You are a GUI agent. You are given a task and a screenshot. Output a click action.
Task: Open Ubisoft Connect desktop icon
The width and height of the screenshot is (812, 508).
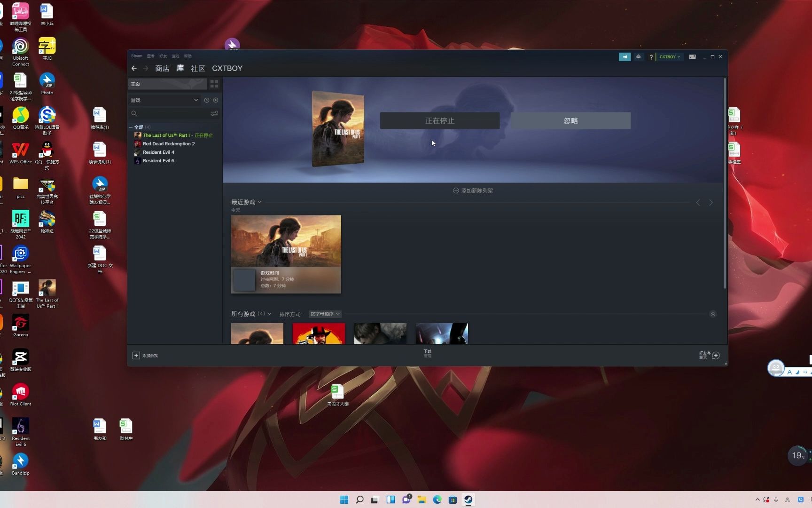[x=21, y=52]
